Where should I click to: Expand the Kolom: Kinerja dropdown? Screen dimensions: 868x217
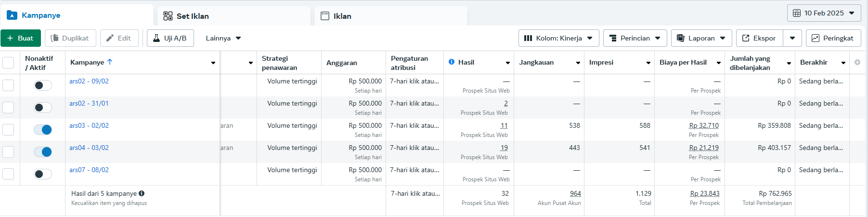pos(558,38)
